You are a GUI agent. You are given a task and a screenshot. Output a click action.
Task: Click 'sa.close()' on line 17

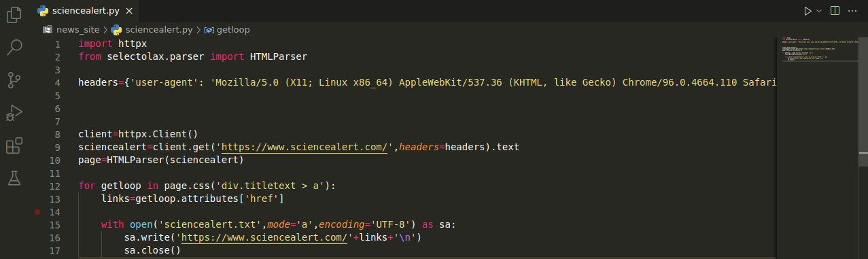(153, 251)
